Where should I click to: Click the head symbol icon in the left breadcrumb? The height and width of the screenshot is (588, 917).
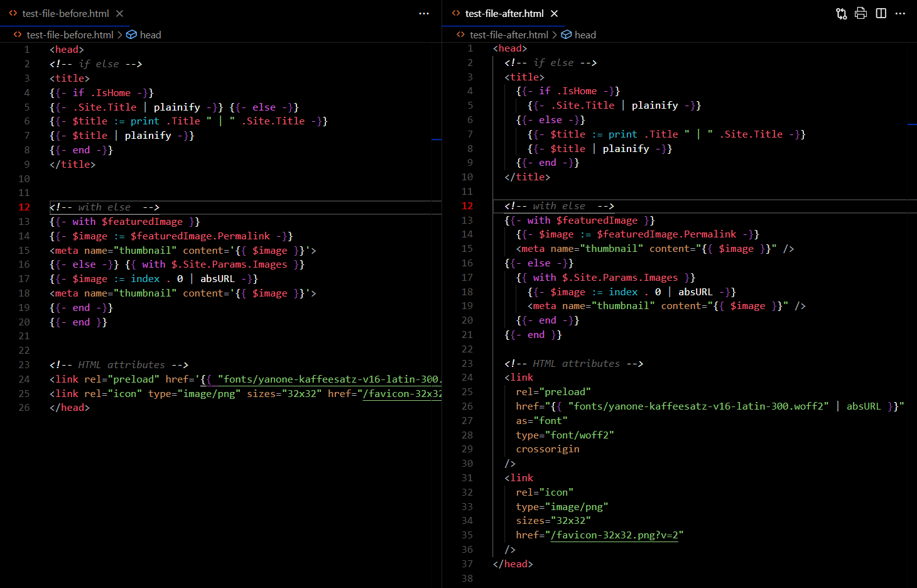coord(131,35)
